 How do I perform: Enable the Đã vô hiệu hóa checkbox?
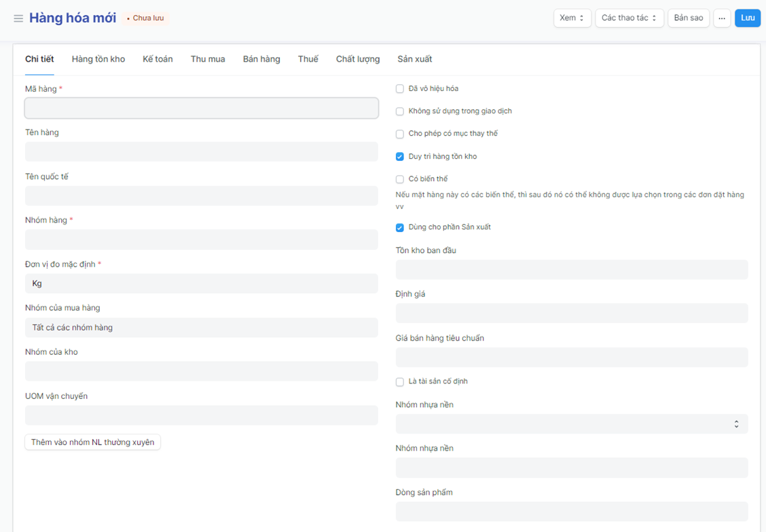click(x=400, y=89)
